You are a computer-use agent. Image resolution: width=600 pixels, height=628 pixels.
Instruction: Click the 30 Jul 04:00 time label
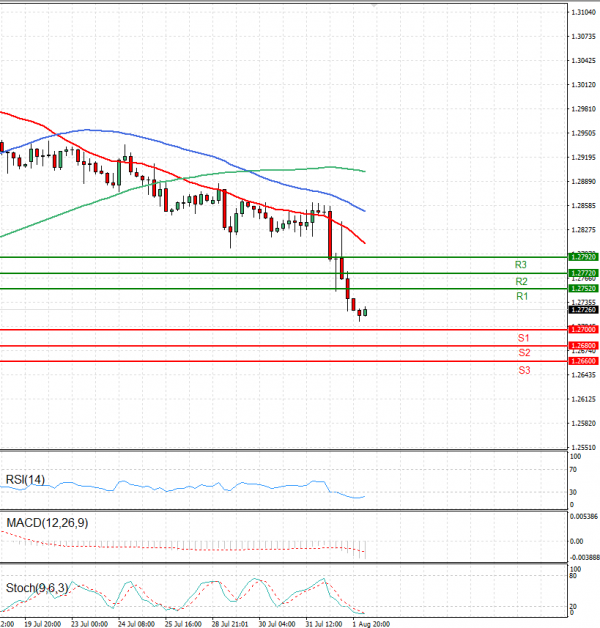click(277, 624)
